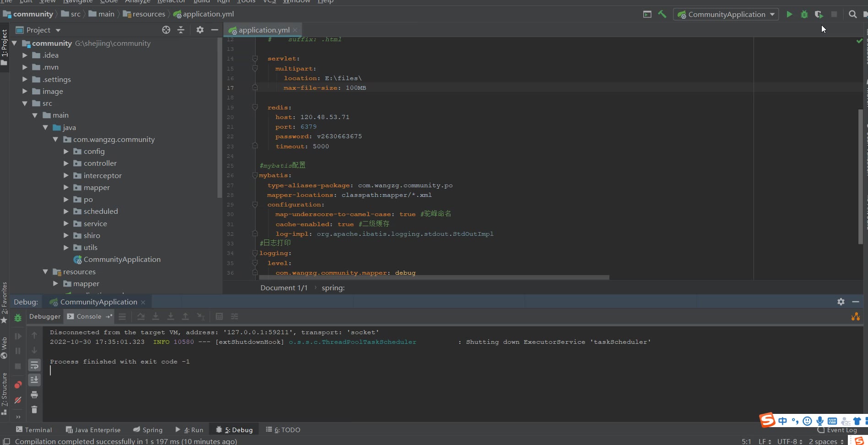Run with coverage icon in top toolbar
Screen dimensions: 868x445
[819, 15]
